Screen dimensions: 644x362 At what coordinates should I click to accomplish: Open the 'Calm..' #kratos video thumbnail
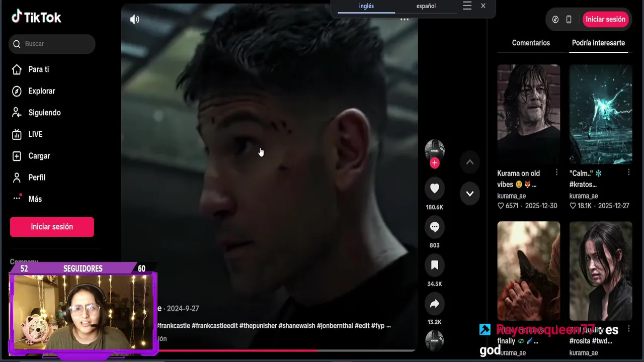point(601,114)
